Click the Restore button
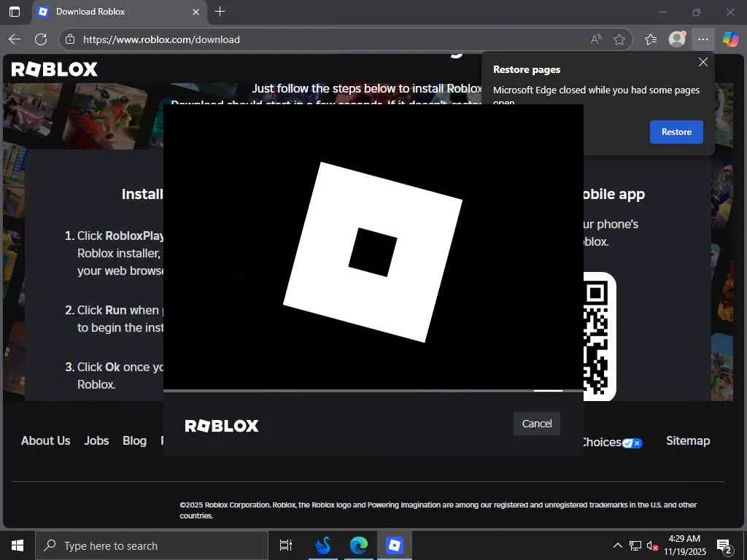Screen dimensions: 747x560 click(x=676, y=132)
